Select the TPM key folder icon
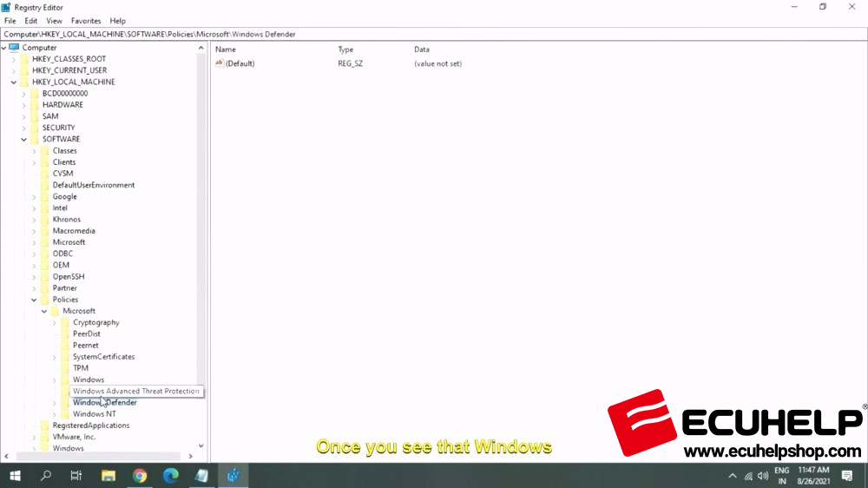The width and height of the screenshot is (868, 488). point(65,368)
